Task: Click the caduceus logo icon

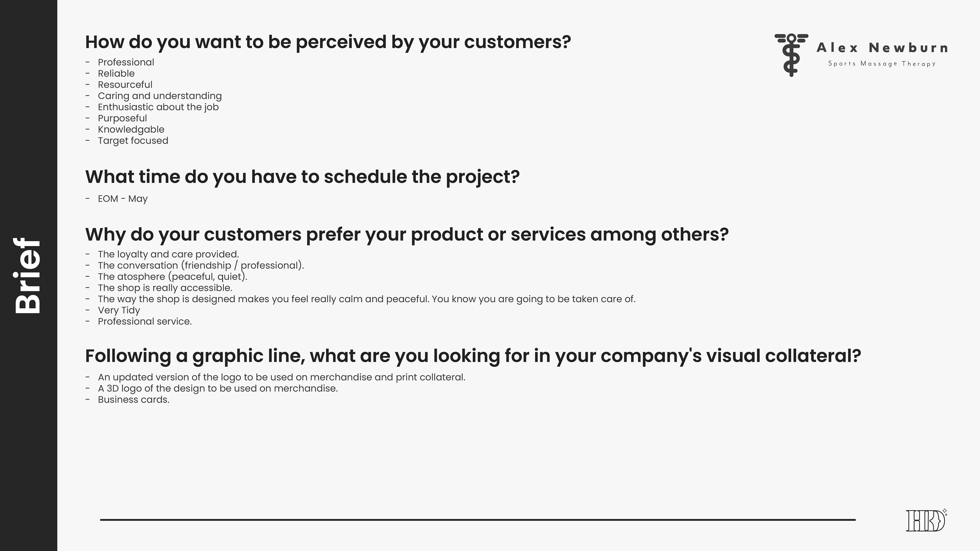Action: [791, 55]
